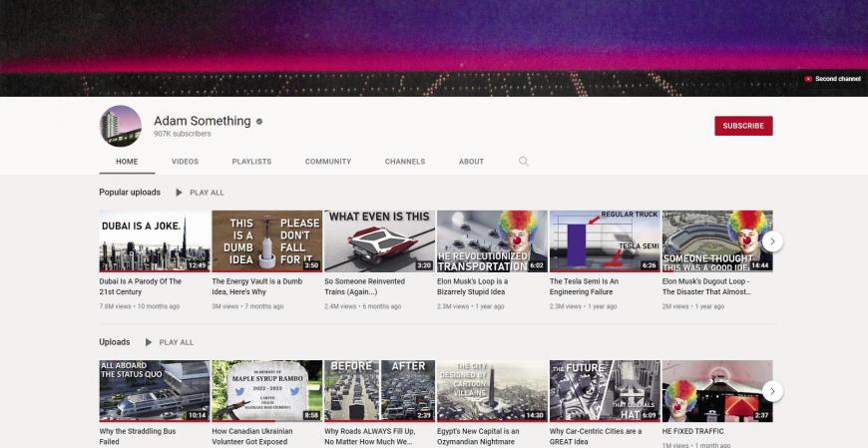Open title 'Why the Straddling Bus Failed'
This screenshot has height=448, width=868.
pyautogui.click(x=138, y=436)
